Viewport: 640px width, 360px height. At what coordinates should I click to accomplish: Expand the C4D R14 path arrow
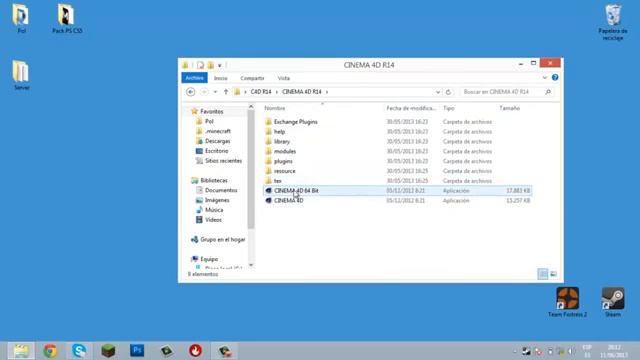(277, 92)
